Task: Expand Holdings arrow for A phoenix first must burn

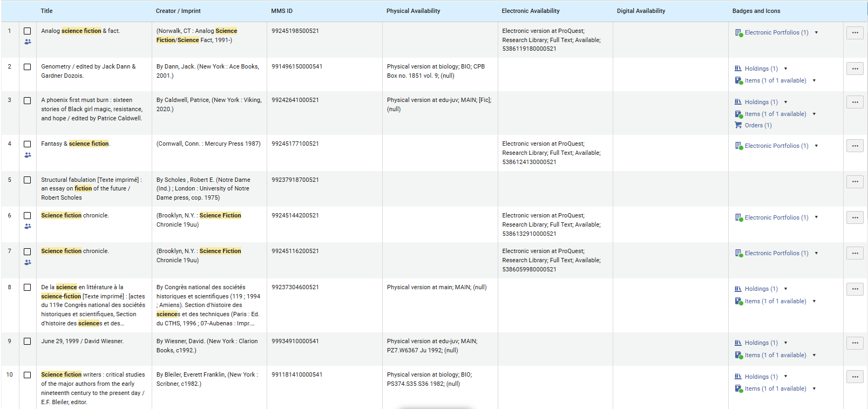Action: pyautogui.click(x=785, y=102)
